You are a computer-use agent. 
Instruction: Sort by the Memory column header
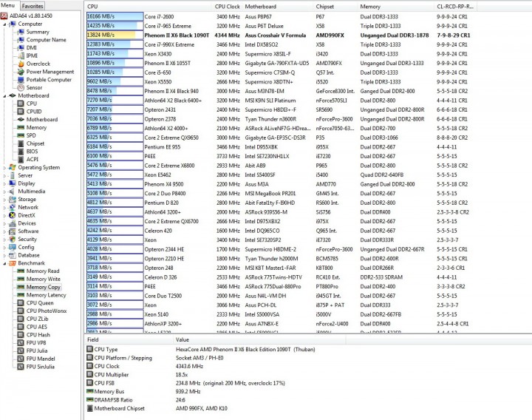(x=370, y=7)
